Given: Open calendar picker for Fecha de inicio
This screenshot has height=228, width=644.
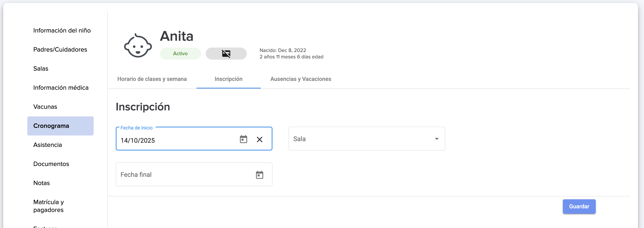Looking at the screenshot, I should coord(243,139).
